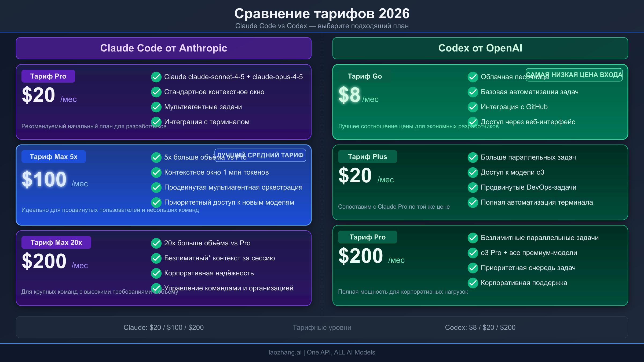Select the Тариф Max 5x badge
The height and width of the screenshot is (362, 644).
click(54, 156)
